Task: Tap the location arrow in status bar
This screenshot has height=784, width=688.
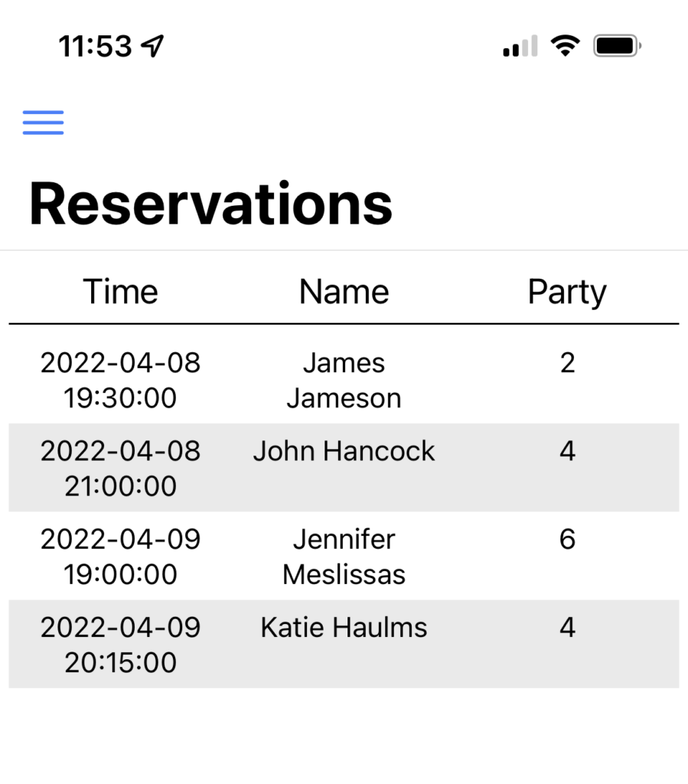Action: pos(152,46)
